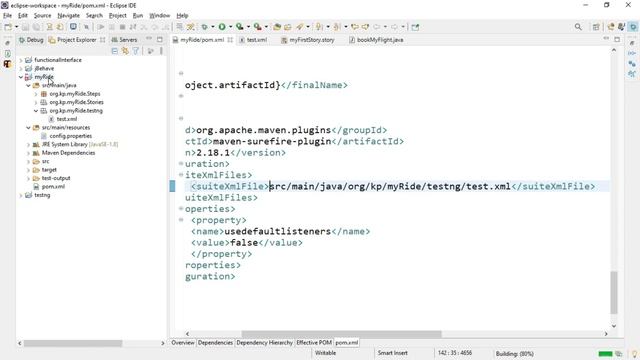The height and width of the screenshot is (360, 640).
Task: Maximize the editor area
Action: coord(617,40)
